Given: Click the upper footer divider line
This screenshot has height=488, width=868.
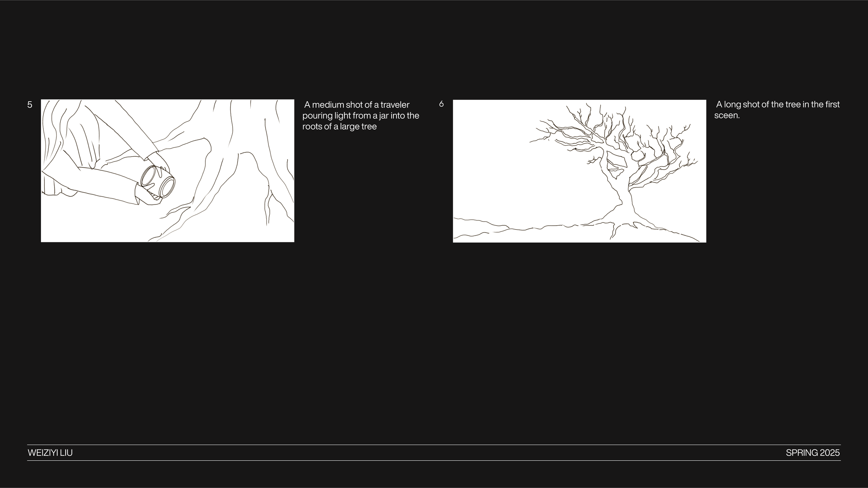Looking at the screenshot, I should click(x=434, y=445).
